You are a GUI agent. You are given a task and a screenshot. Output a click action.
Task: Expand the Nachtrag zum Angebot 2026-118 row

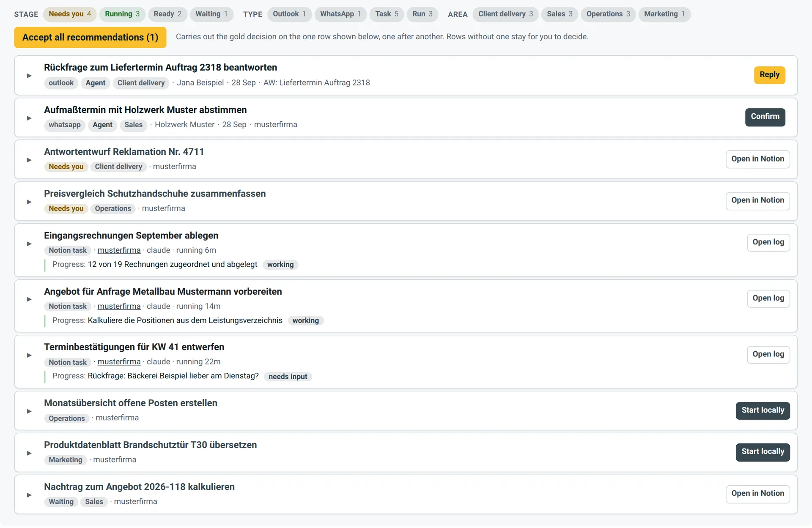(29, 495)
